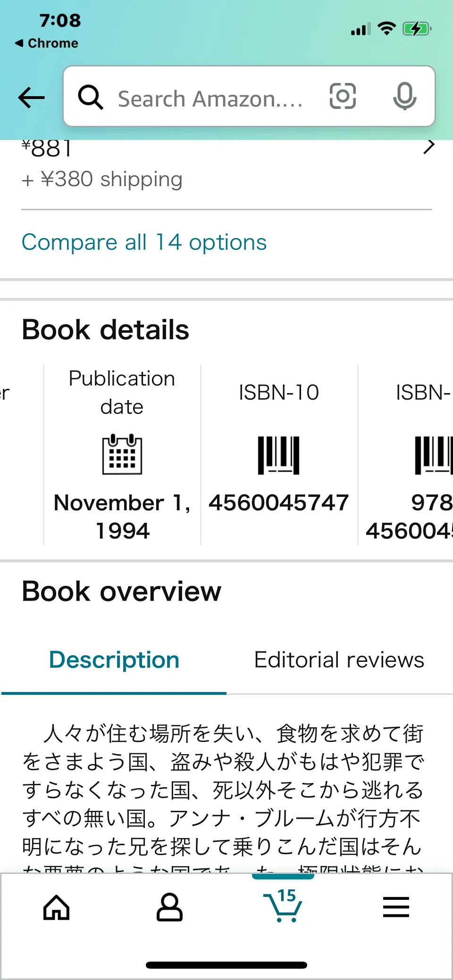
Task: Click Compare all 14 options link
Action: [x=144, y=242]
